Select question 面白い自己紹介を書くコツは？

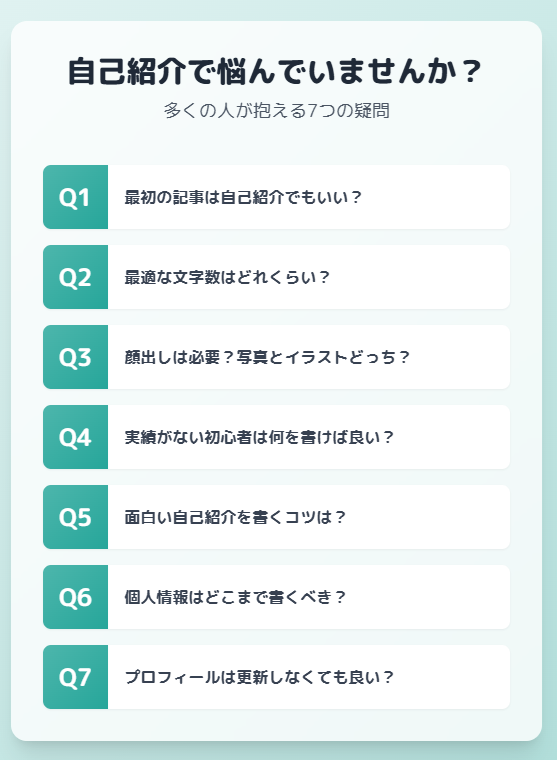235,517
